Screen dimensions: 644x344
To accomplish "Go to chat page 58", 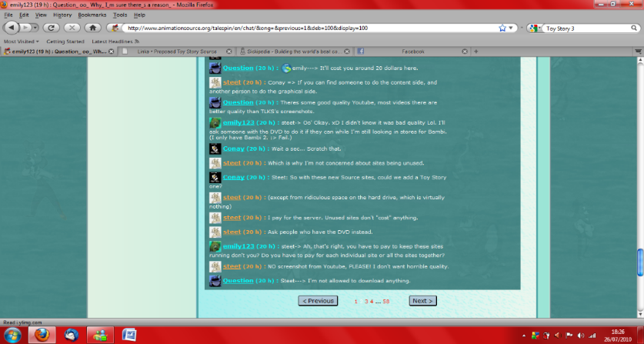I will click(x=385, y=301).
